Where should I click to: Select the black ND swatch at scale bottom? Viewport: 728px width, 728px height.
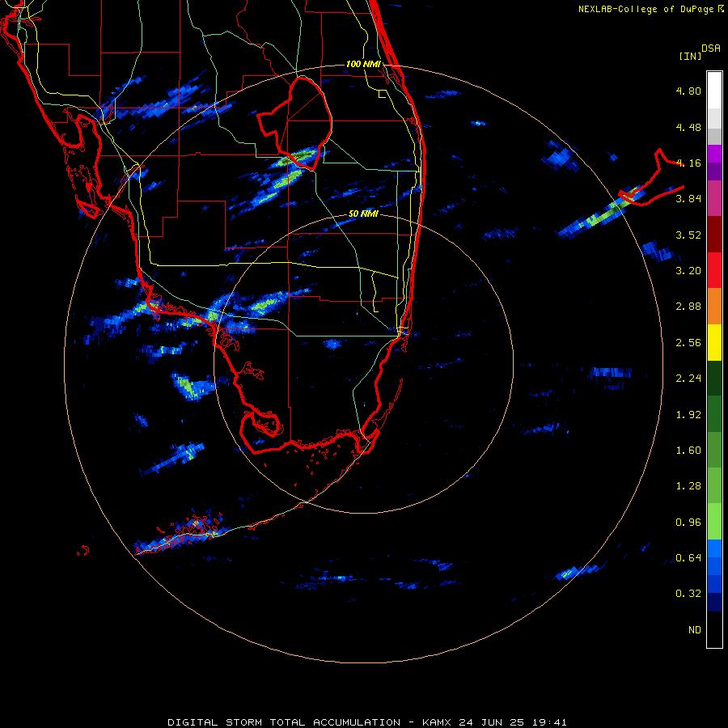point(714,629)
